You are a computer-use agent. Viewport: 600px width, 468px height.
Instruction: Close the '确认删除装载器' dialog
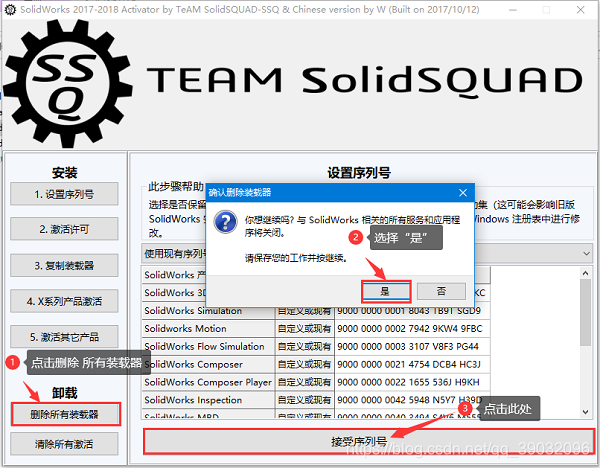point(463,192)
